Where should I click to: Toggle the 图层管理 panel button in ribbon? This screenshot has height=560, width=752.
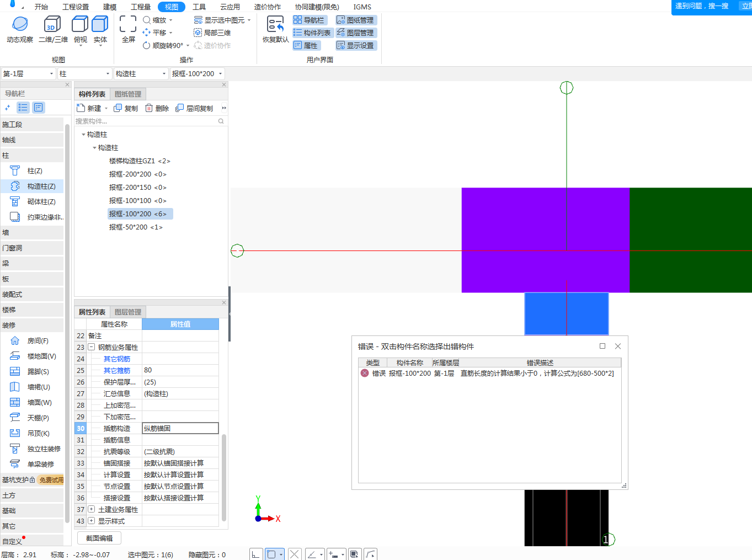click(x=356, y=33)
